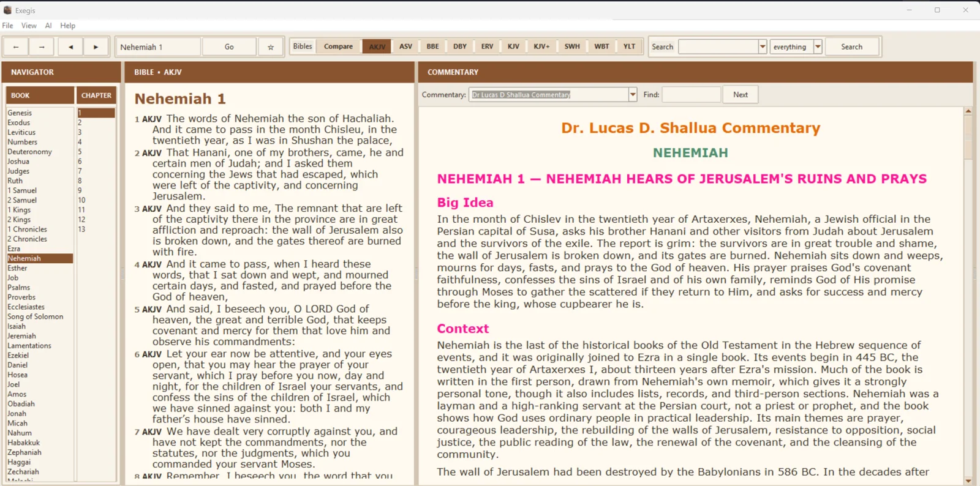This screenshot has width=980, height=486.
Task: Click the BOOK column header
Action: (x=40, y=95)
